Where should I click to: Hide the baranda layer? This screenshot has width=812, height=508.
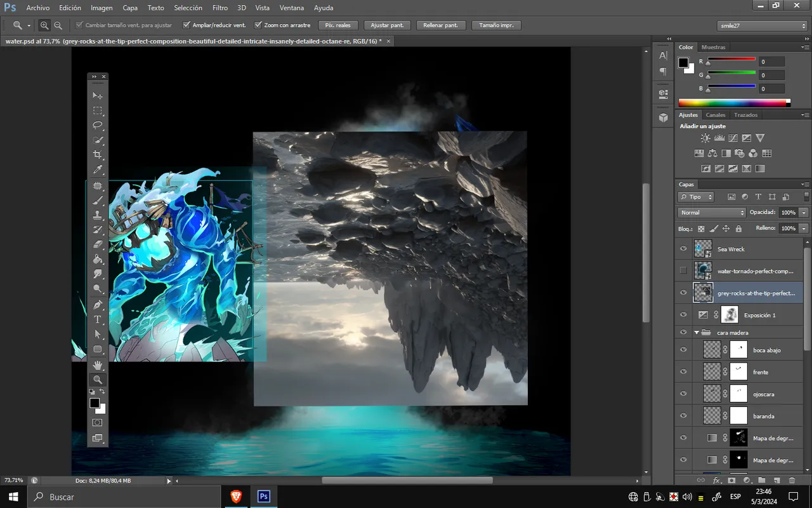point(683,416)
